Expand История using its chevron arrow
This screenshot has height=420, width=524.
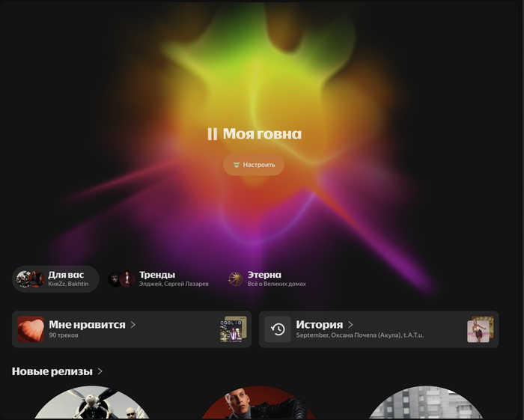click(350, 324)
